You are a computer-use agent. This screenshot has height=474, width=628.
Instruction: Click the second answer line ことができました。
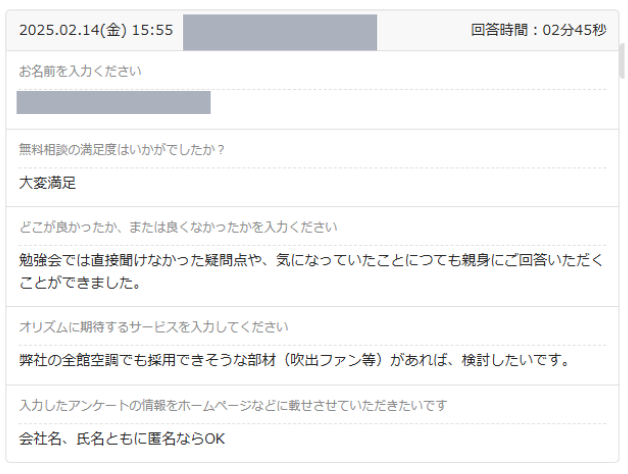pyautogui.click(x=80, y=283)
